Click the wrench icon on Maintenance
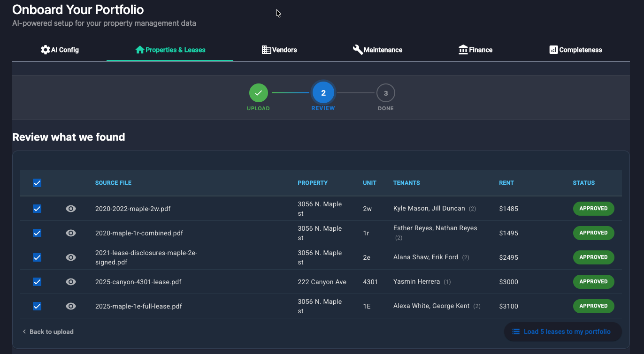Image resolution: width=644 pixels, height=354 pixels. (x=358, y=50)
